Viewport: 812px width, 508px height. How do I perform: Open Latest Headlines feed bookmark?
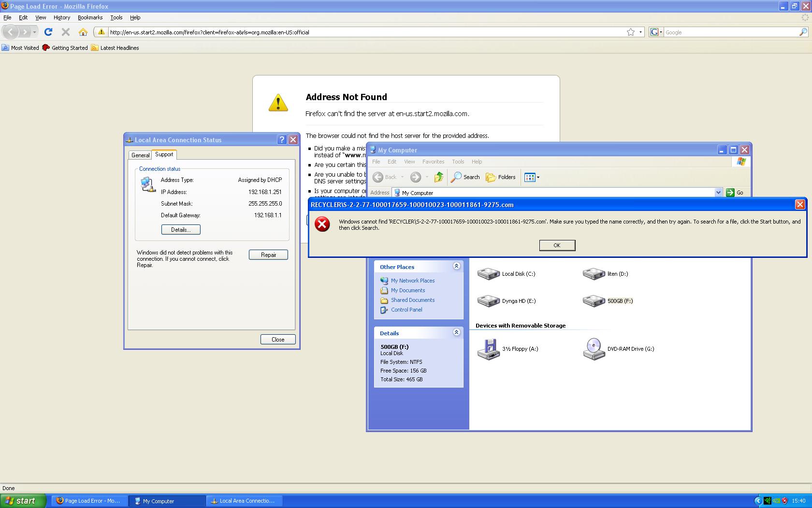click(115, 48)
